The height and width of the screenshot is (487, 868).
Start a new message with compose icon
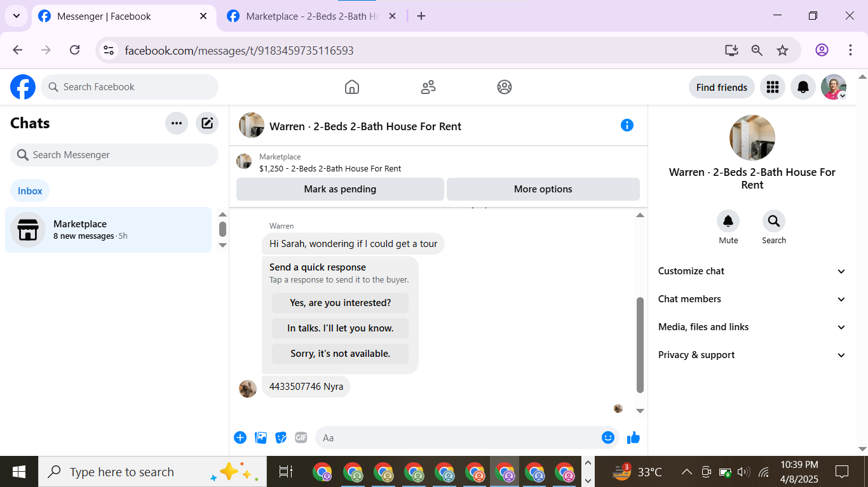207,123
